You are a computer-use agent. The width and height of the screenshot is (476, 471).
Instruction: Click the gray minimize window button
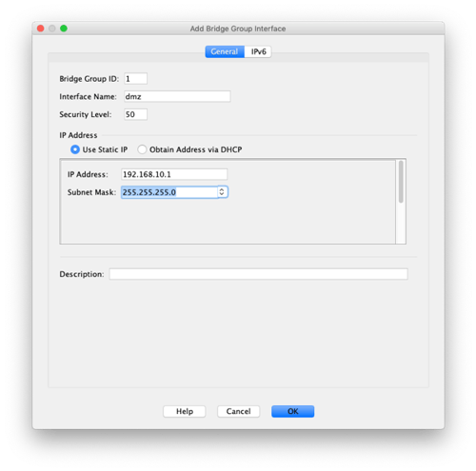coord(52,29)
